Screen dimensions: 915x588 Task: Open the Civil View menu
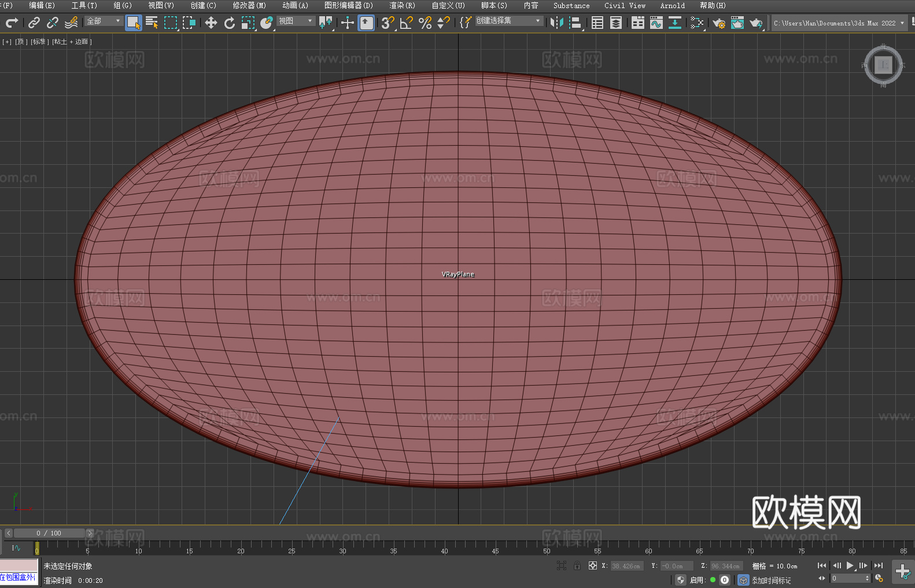(625, 5)
